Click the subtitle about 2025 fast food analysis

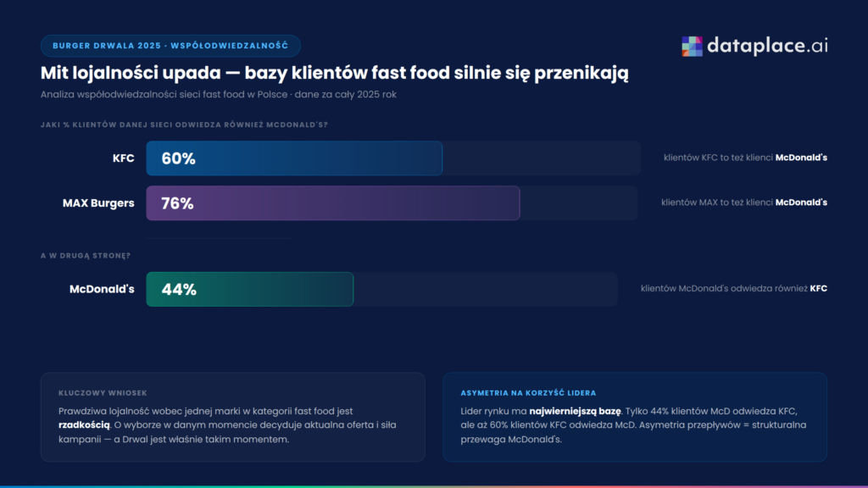click(x=218, y=95)
